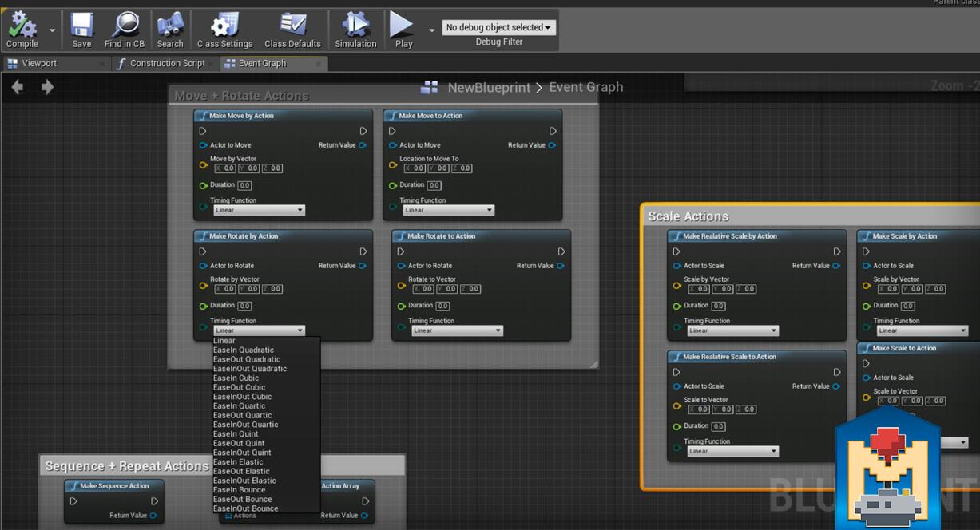
Task: Expand Timing Function dropdown in Make Move by Action
Action: [259, 210]
